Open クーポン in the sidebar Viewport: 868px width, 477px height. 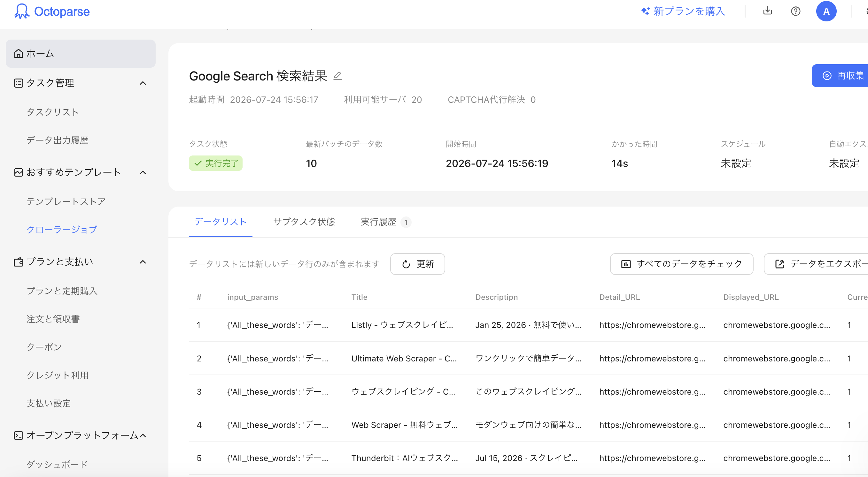click(44, 347)
